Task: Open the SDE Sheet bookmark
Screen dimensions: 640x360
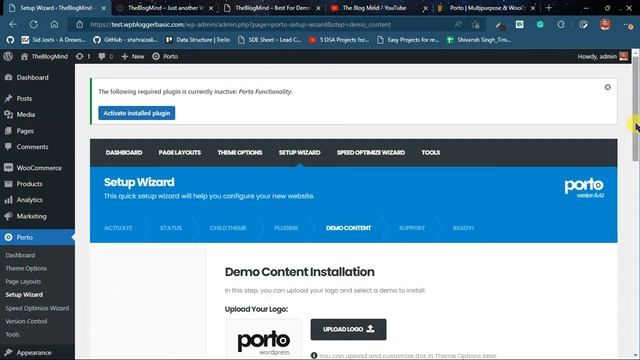Action: (x=269, y=40)
